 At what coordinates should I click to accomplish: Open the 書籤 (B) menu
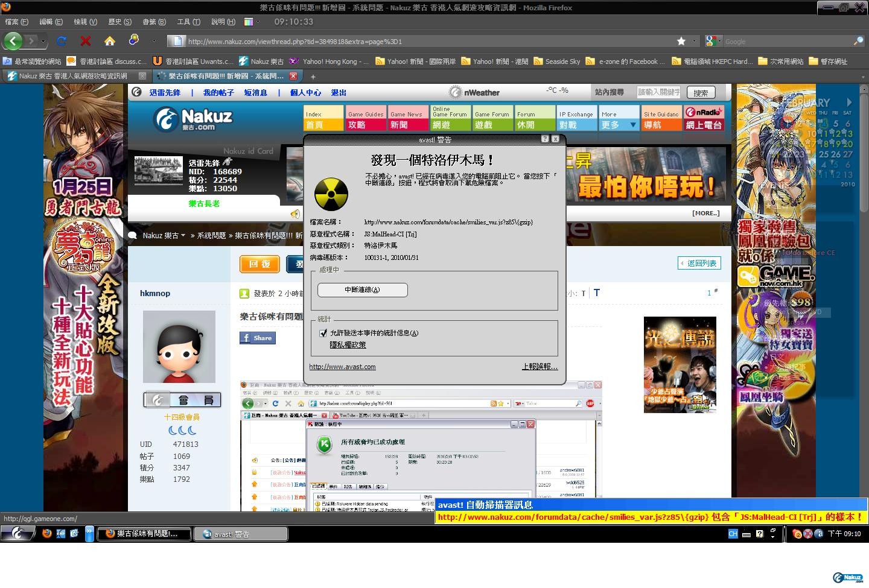(x=154, y=22)
